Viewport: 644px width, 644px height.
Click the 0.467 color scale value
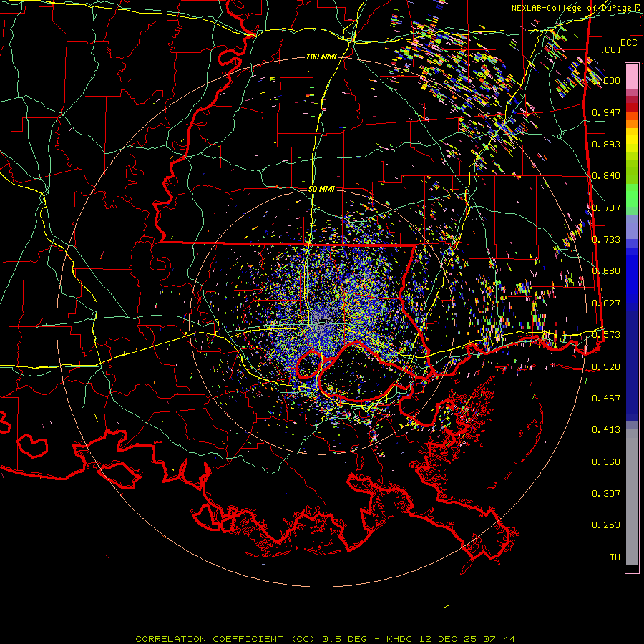pos(606,399)
